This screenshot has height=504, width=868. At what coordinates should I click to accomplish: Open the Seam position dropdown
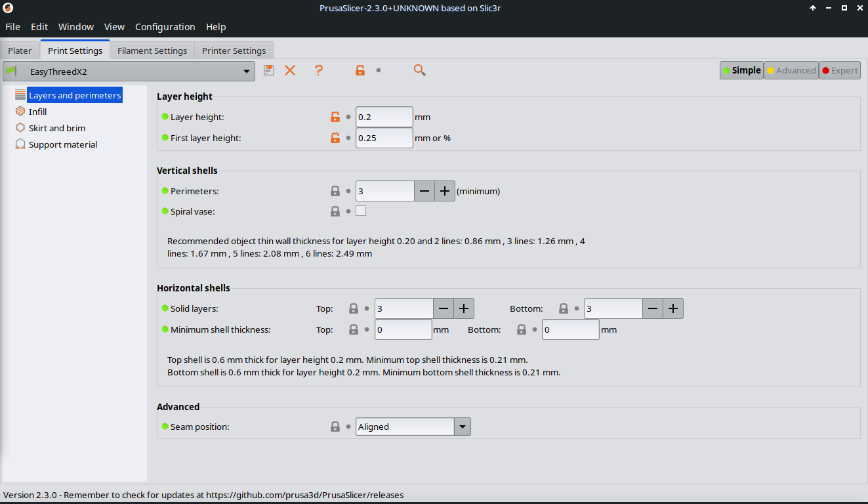pyautogui.click(x=463, y=427)
